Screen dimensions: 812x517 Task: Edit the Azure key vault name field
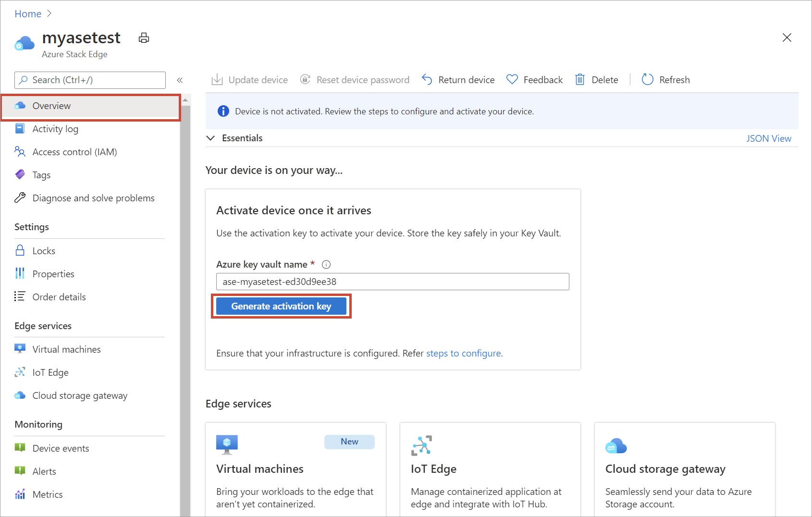click(392, 282)
